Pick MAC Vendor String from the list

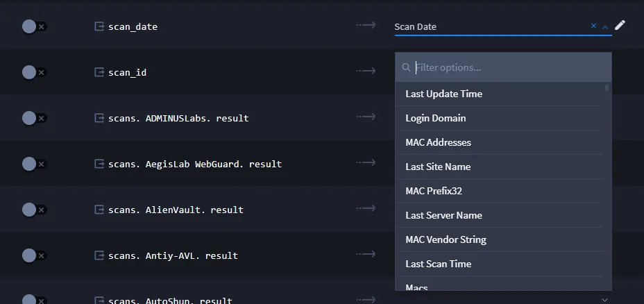pos(499,239)
